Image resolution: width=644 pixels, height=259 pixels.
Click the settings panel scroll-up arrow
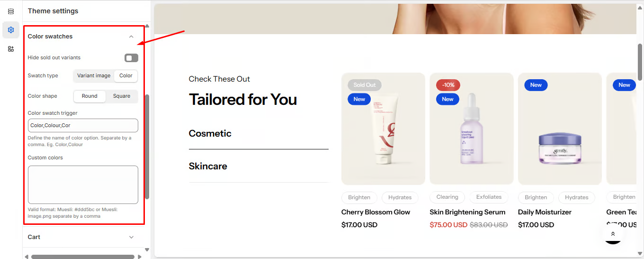[x=147, y=26]
